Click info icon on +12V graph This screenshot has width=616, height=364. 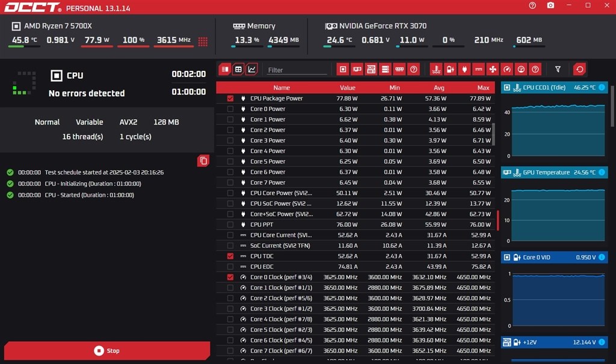(602, 342)
